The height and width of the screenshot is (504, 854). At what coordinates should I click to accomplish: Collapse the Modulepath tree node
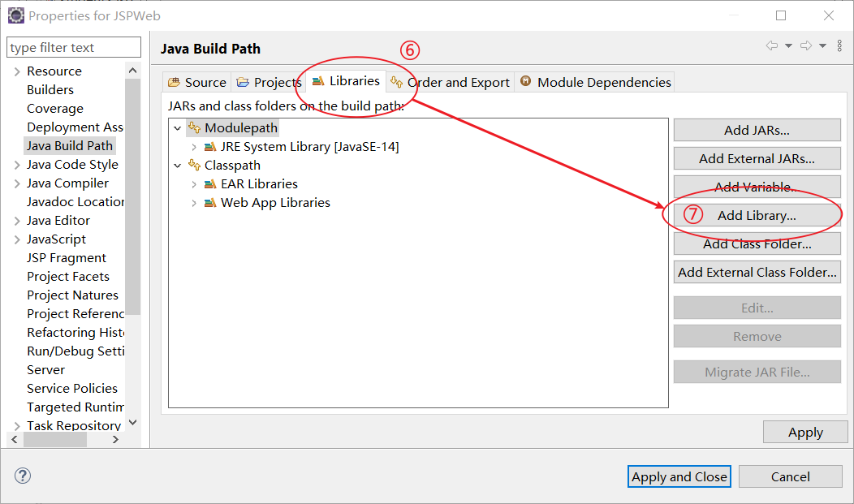pyautogui.click(x=178, y=128)
